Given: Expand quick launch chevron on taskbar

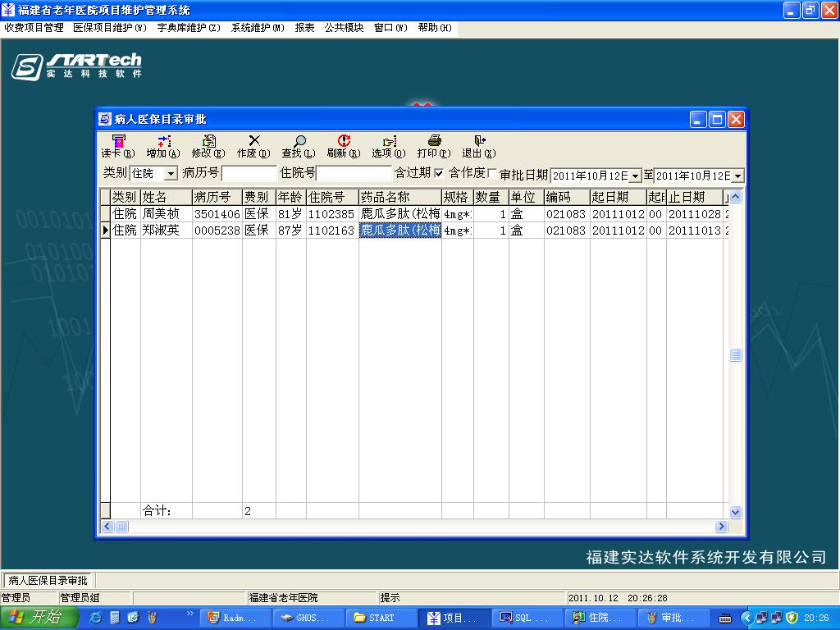Looking at the screenshot, I should click(189, 614).
